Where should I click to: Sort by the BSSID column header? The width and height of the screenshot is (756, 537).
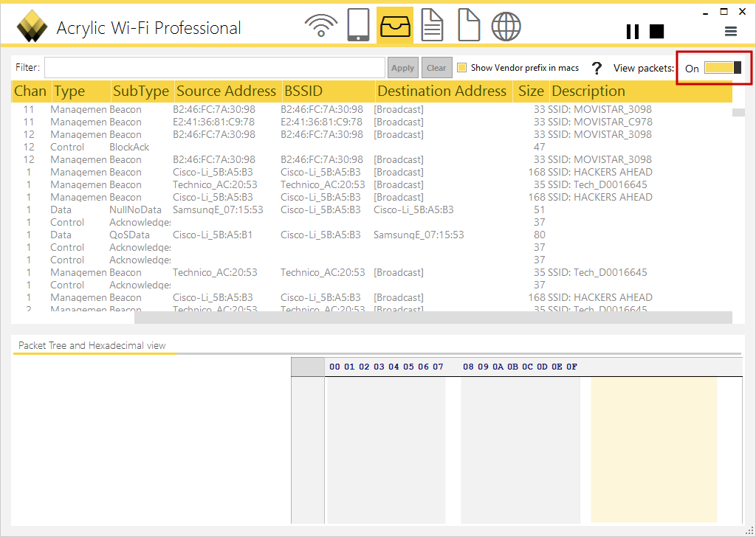coord(328,91)
